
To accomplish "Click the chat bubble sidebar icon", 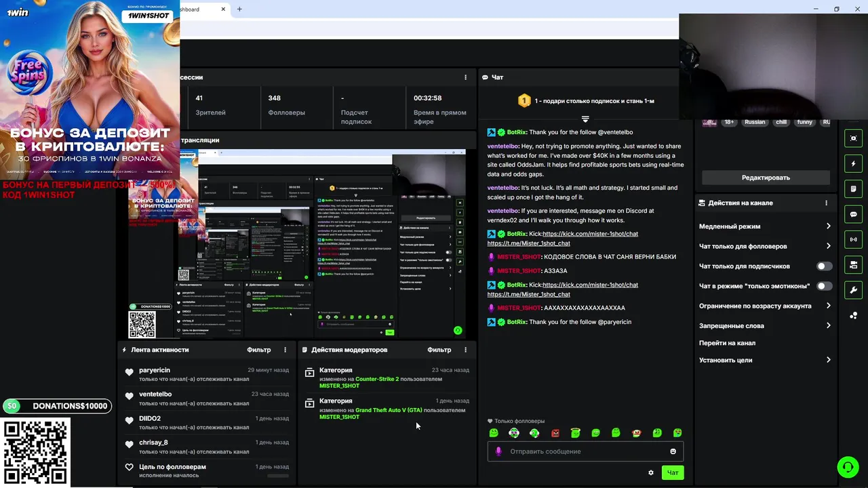I will pos(854,214).
